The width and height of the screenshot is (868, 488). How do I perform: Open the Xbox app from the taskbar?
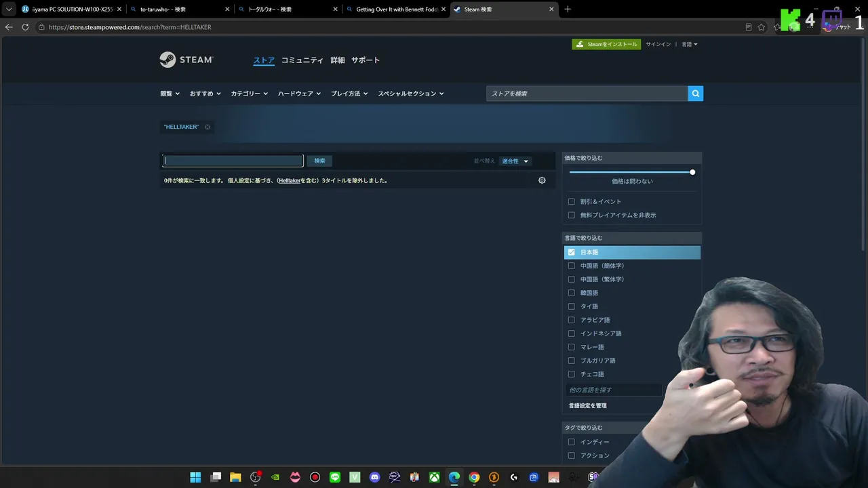pyautogui.click(x=435, y=477)
